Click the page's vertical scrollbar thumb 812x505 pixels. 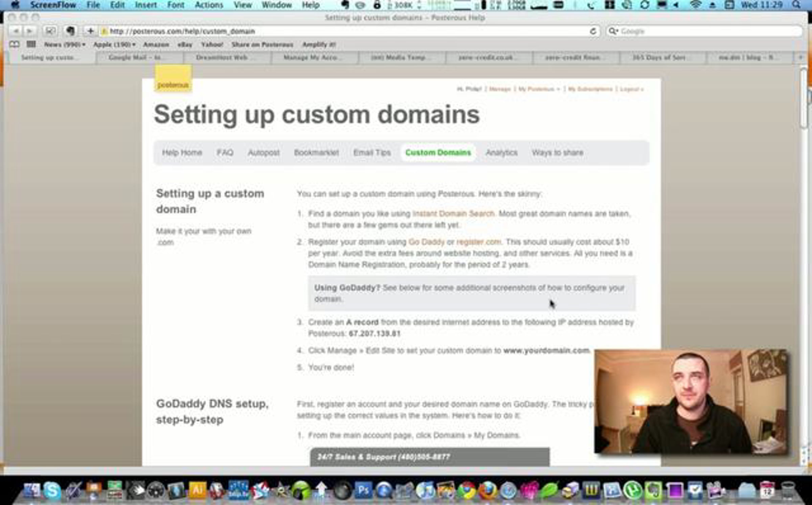tap(804, 98)
